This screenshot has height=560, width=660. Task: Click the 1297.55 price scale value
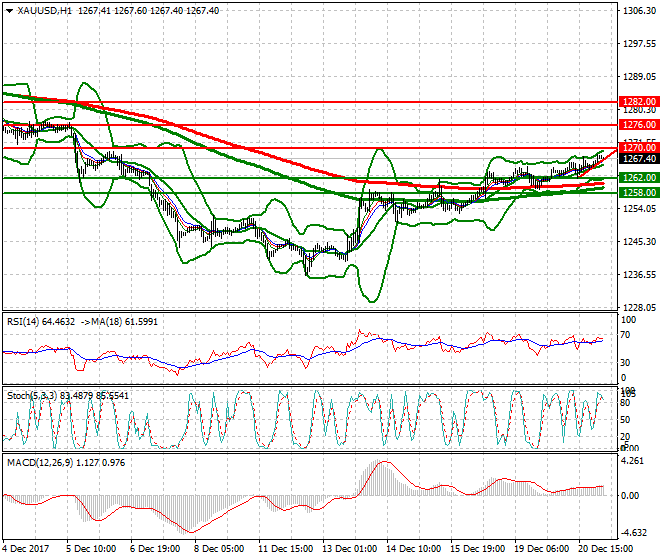click(639, 44)
